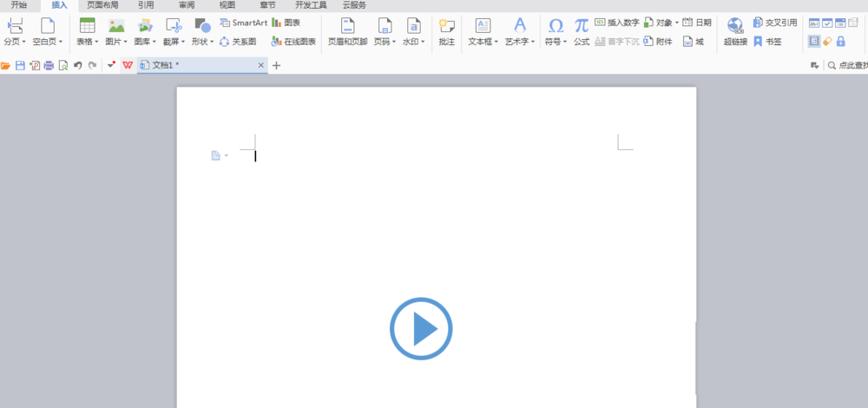Open the 图库 gallery icon
Screen dimensions: 868x408
(x=145, y=25)
